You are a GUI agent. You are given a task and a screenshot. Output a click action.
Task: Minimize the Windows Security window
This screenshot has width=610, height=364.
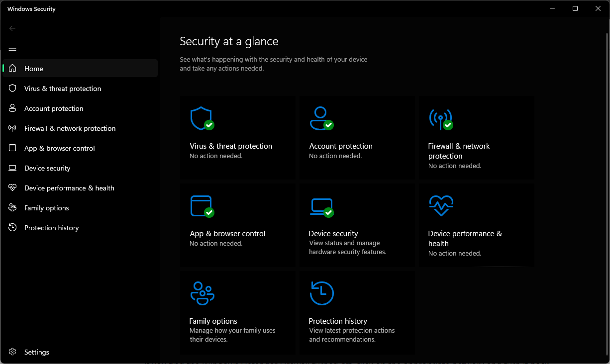(552, 8)
